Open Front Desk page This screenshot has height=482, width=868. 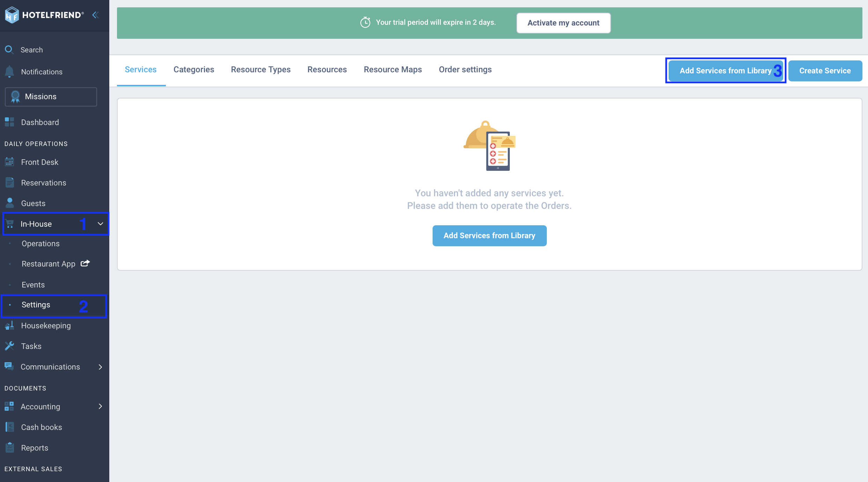click(x=54, y=162)
